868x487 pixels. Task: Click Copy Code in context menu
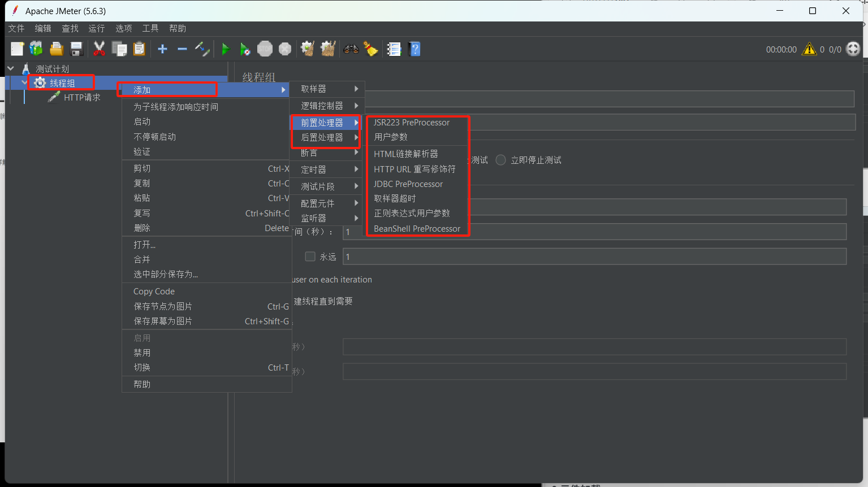click(x=206, y=292)
